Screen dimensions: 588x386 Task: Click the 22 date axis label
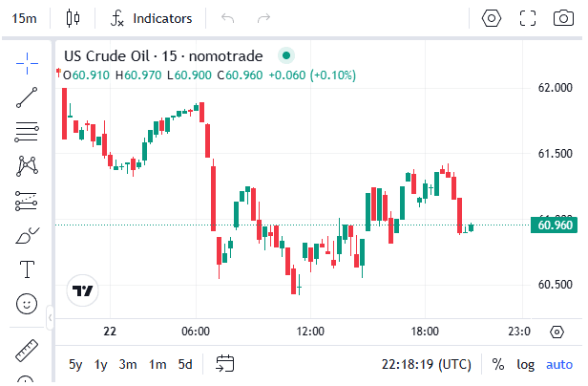(110, 332)
